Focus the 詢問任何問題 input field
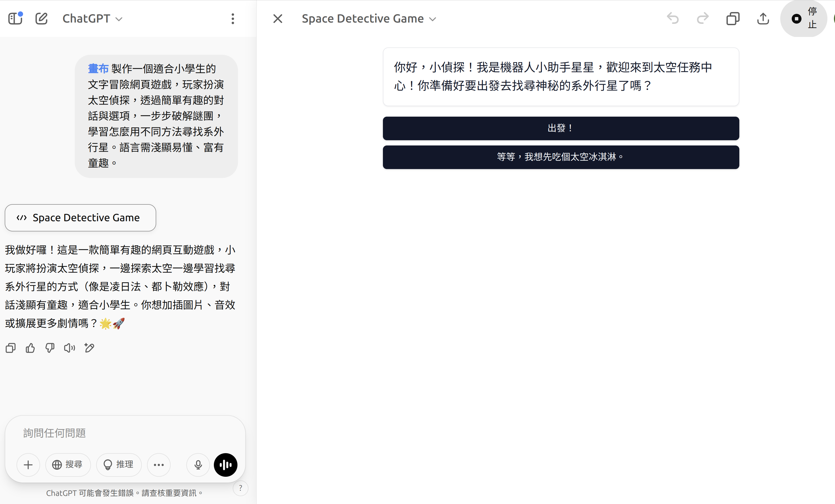 tap(125, 433)
